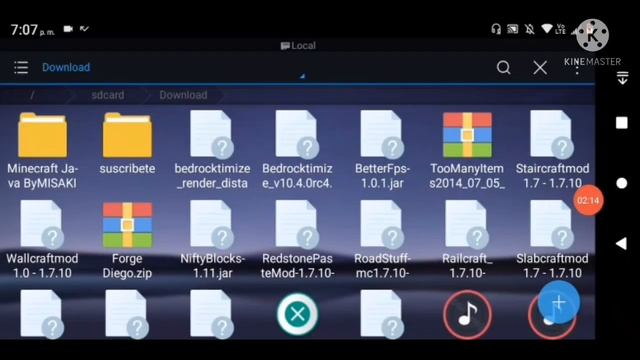This screenshot has height=360, width=640.
Task: Select the NiftyBlocks-1.11.jar file
Action: pyautogui.click(x=212, y=240)
